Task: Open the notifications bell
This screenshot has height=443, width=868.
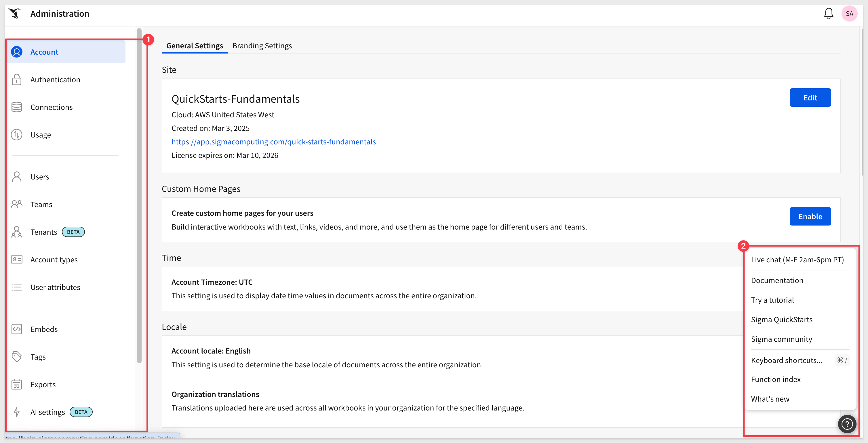Action: 829,14
